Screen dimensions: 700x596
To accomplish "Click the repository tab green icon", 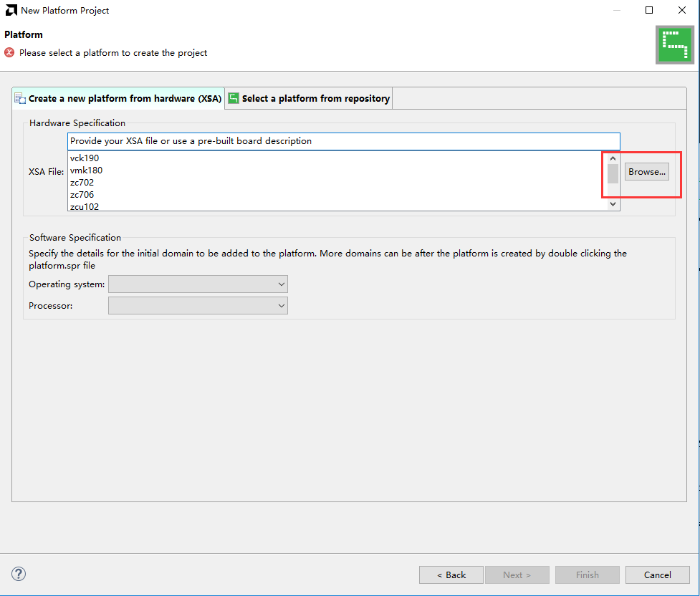I will 234,97.
